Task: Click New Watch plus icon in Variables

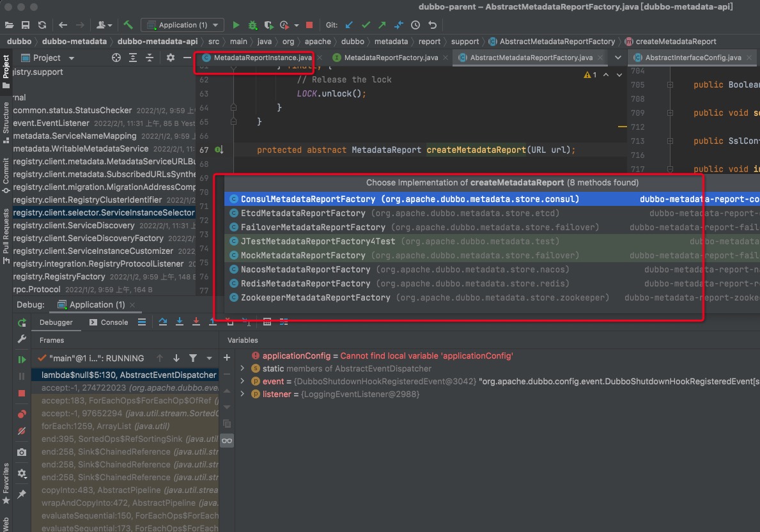Action: coord(227,358)
